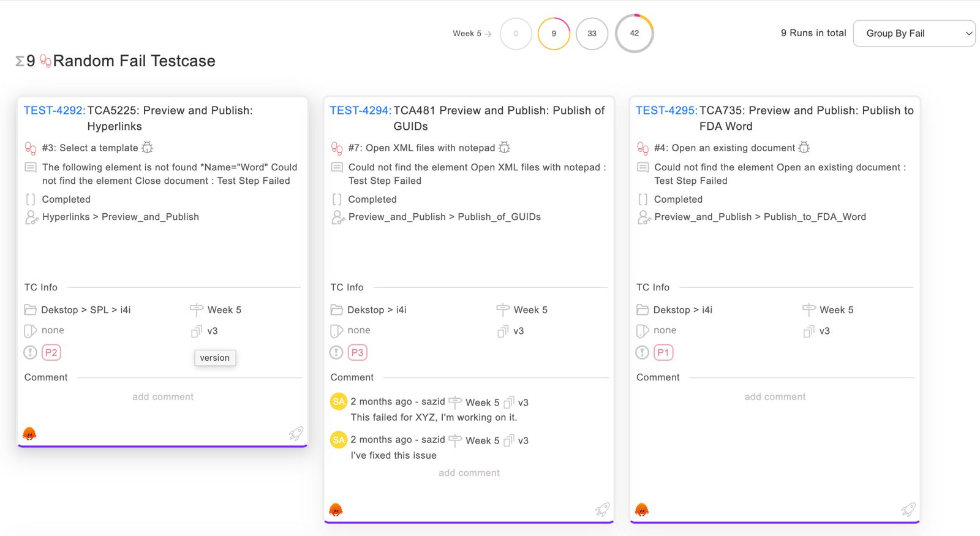Toggle the P3 priority badge
Viewport: 980px width, 536px height.
[x=357, y=353]
